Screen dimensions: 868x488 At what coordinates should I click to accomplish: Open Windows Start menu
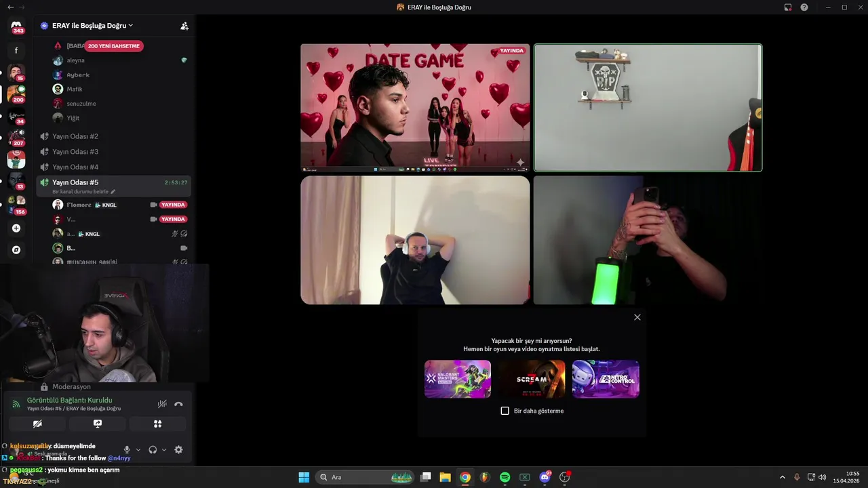click(x=304, y=477)
